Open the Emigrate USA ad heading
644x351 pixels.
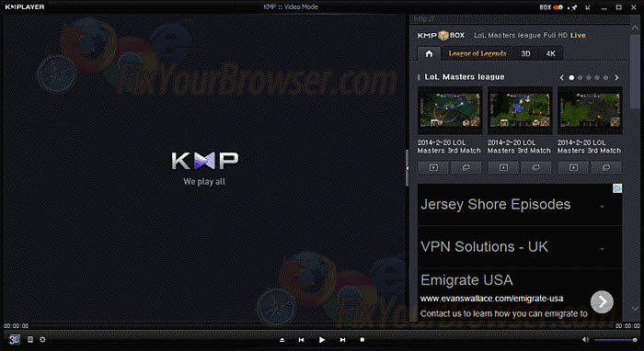[x=466, y=280]
